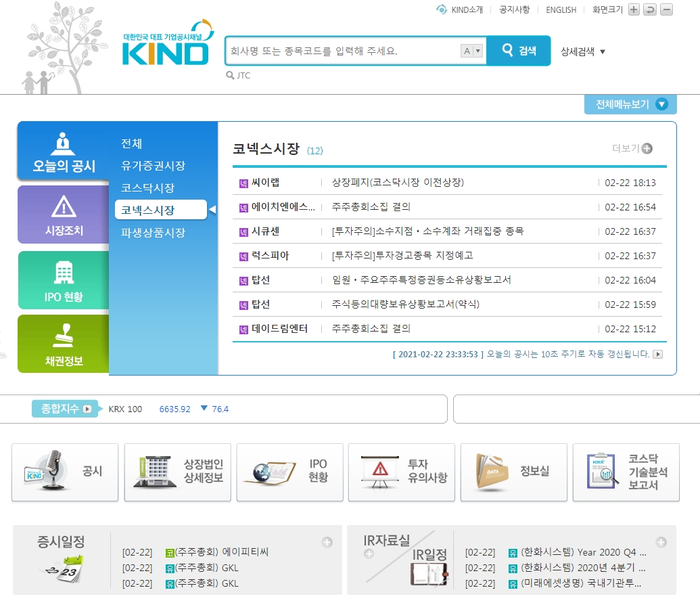The width and height of the screenshot is (700, 607).
Task: Open the 전체메뉴보기 full menu
Action: click(x=630, y=104)
